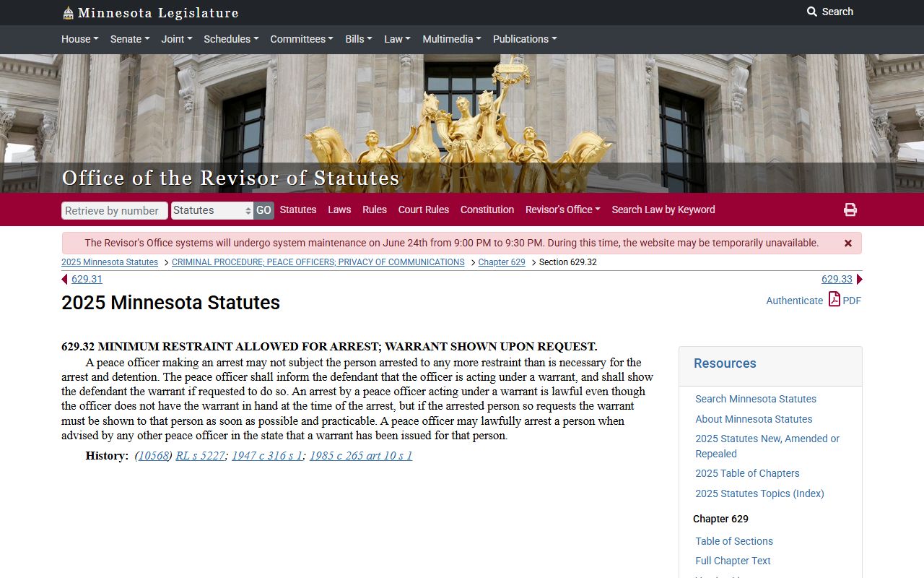Open the Statutes type select box
924x578 pixels.
tap(212, 210)
